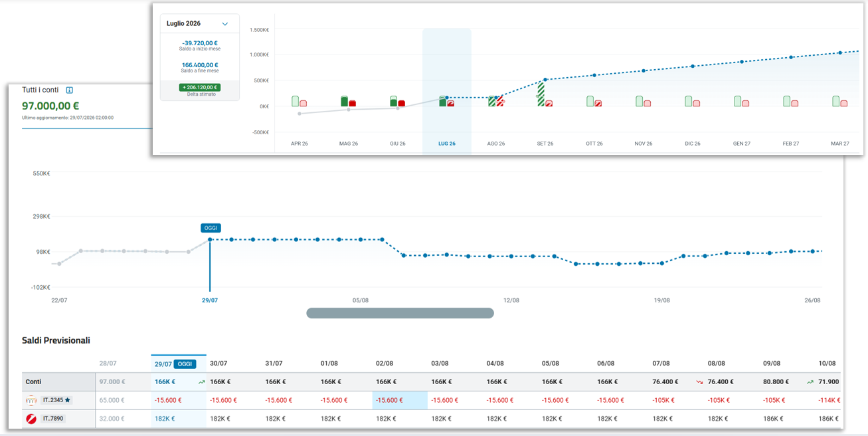Click the info icon next to Tutti i conti
Screen dimensions: 868x436
(69, 90)
